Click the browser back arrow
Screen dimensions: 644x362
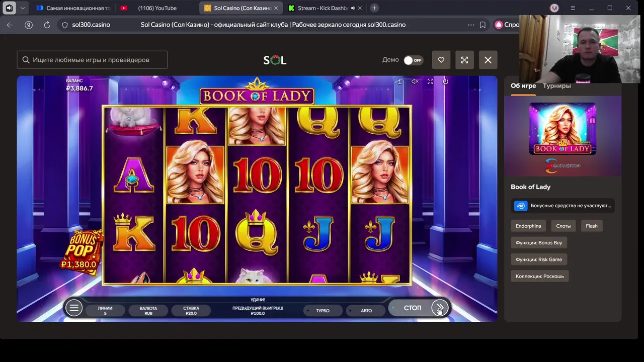point(10,25)
